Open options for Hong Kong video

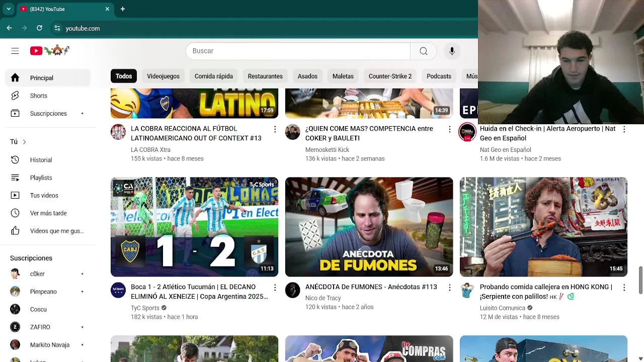tap(624, 288)
